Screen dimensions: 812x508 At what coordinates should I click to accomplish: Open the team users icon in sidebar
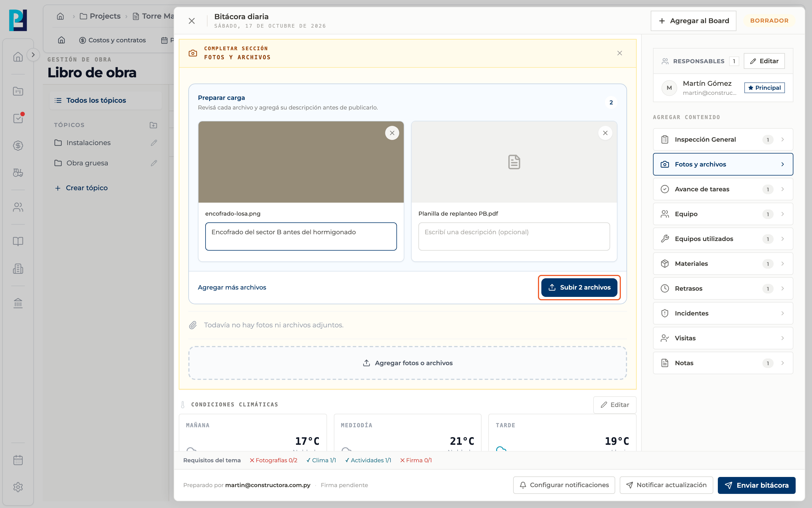click(18, 207)
